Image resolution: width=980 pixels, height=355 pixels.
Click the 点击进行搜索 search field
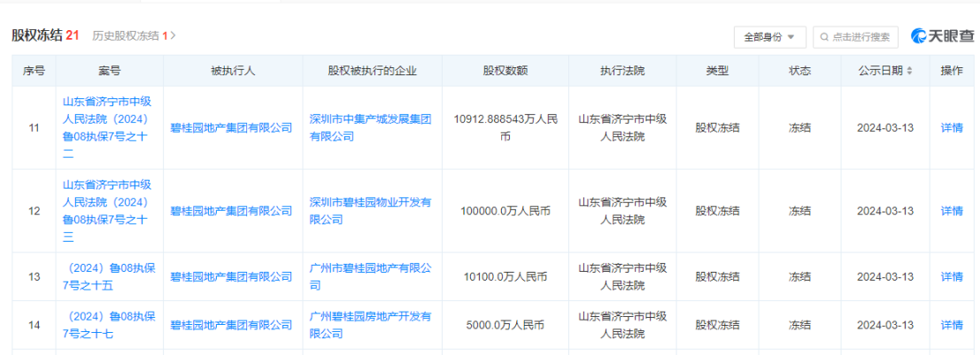pos(856,37)
